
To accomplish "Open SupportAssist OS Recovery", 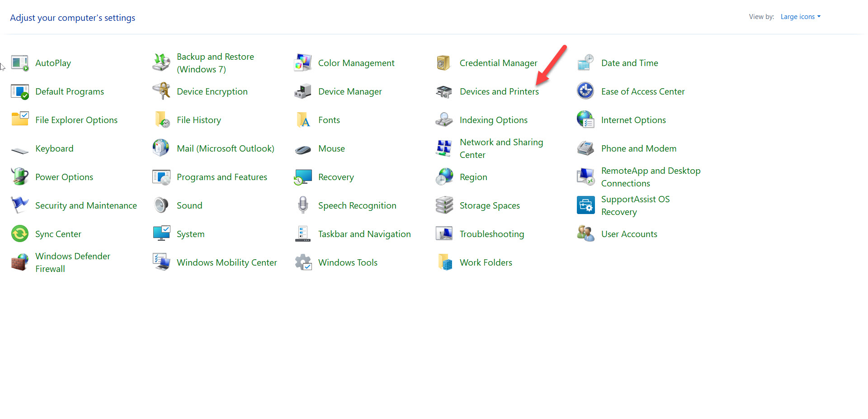I will pos(635,205).
